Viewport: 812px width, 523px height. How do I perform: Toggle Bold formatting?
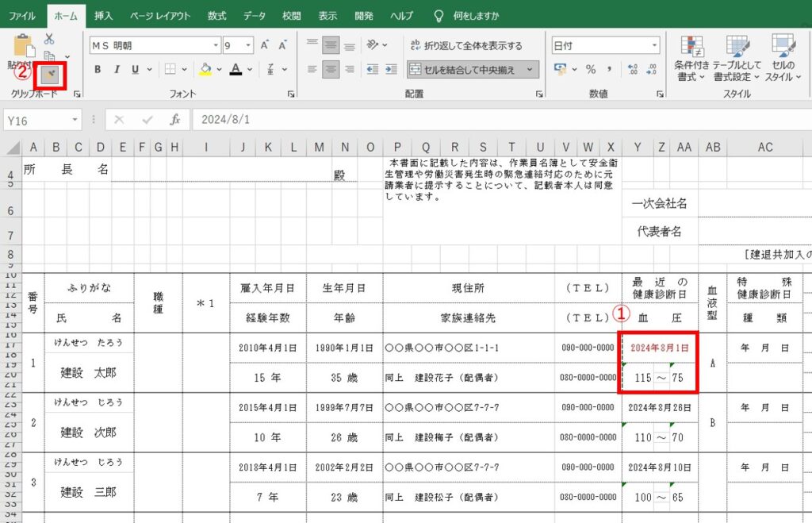click(98, 69)
